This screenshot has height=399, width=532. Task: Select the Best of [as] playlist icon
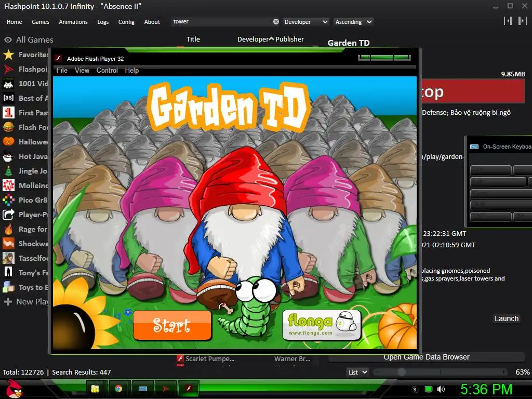coord(8,98)
